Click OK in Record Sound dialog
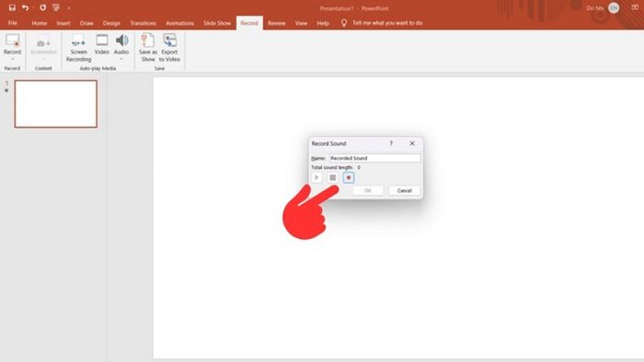This screenshot has height=362, width=644. [368, 190]
